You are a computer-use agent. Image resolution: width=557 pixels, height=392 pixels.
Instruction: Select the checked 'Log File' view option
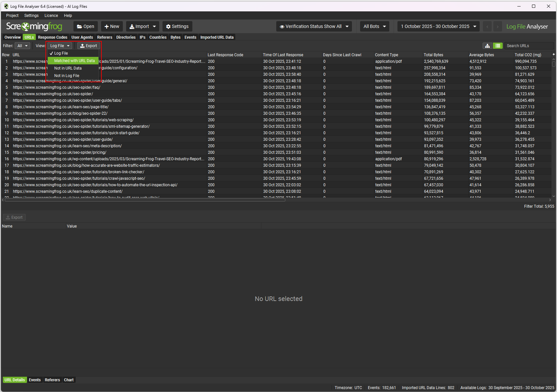click(x=61, y=53)
